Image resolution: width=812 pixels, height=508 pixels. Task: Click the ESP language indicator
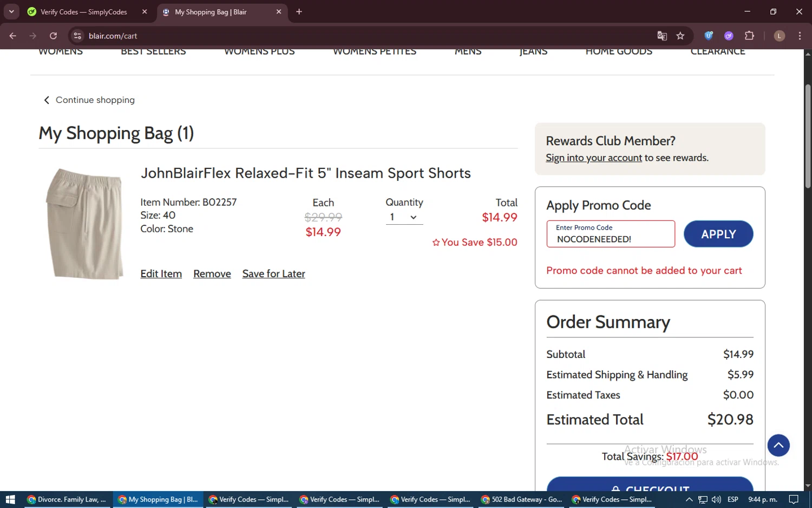click(x=733, y=499)
